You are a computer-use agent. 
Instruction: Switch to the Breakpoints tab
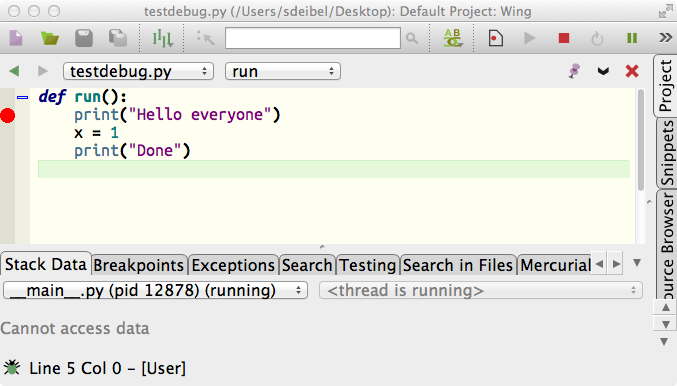pyautogui.click(x=139, y=265)
